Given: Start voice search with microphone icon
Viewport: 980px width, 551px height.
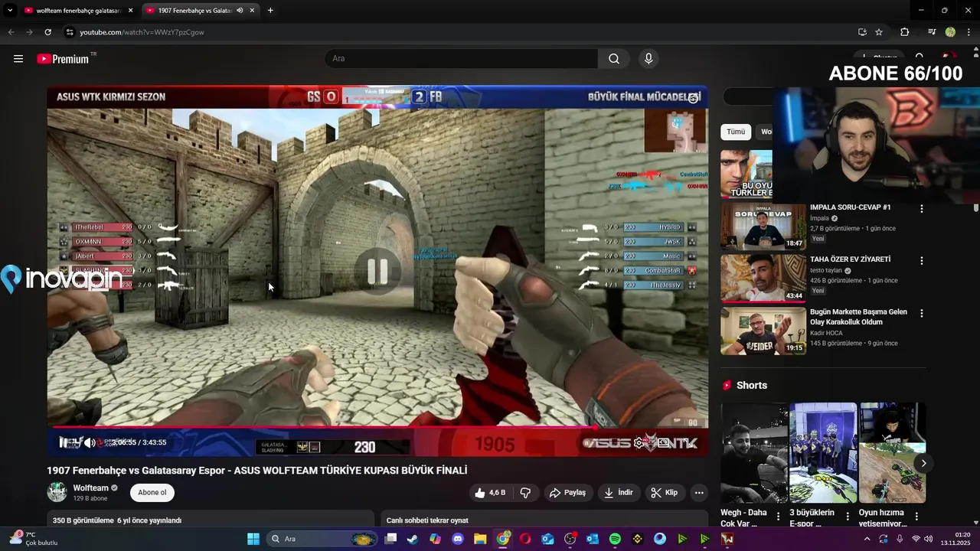Looking at the screenshot, I should (648, 59).
